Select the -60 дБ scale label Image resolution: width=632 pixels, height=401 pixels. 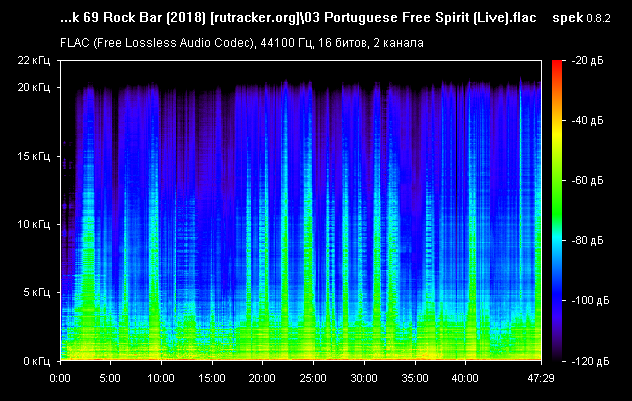click(588, 181)
